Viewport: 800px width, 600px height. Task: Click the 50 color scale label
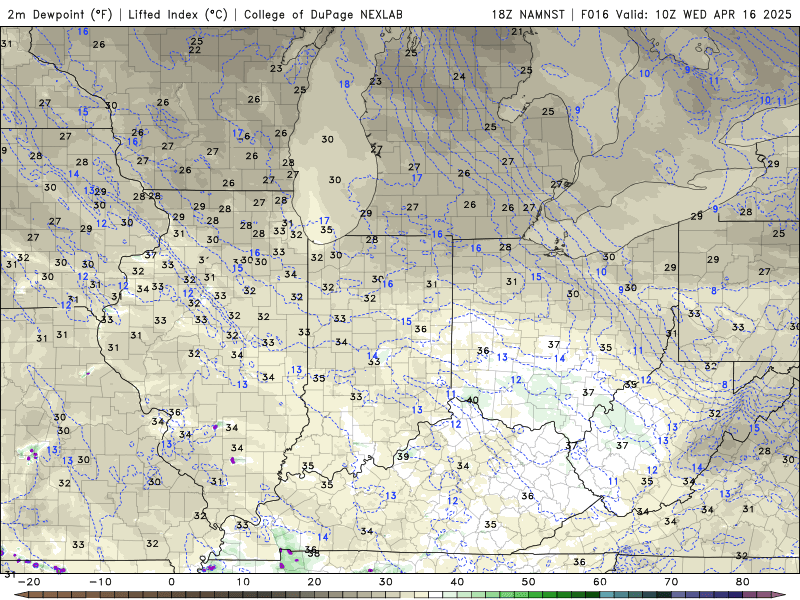click(529, 582)
